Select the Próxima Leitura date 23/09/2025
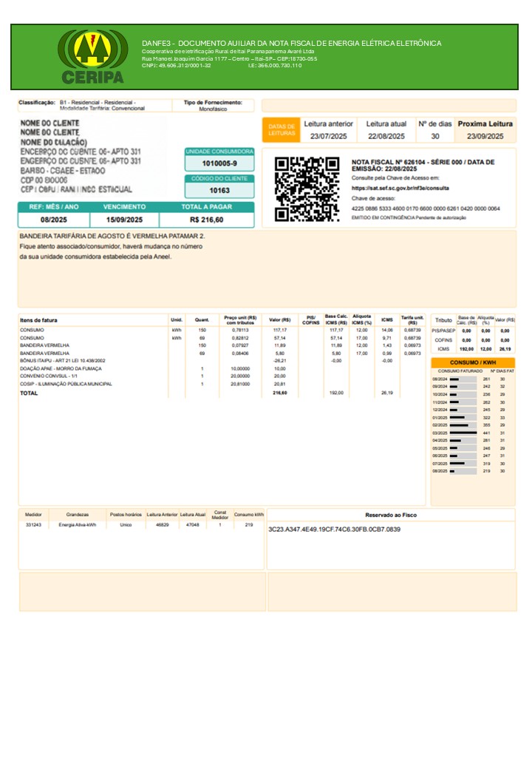The width and height of the screenshot is (532, 769). 485,136
